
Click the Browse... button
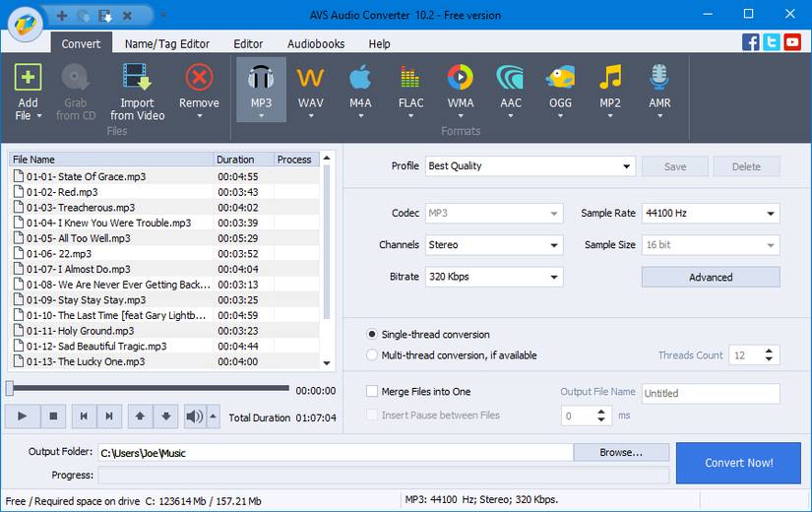tap(621, 452)
